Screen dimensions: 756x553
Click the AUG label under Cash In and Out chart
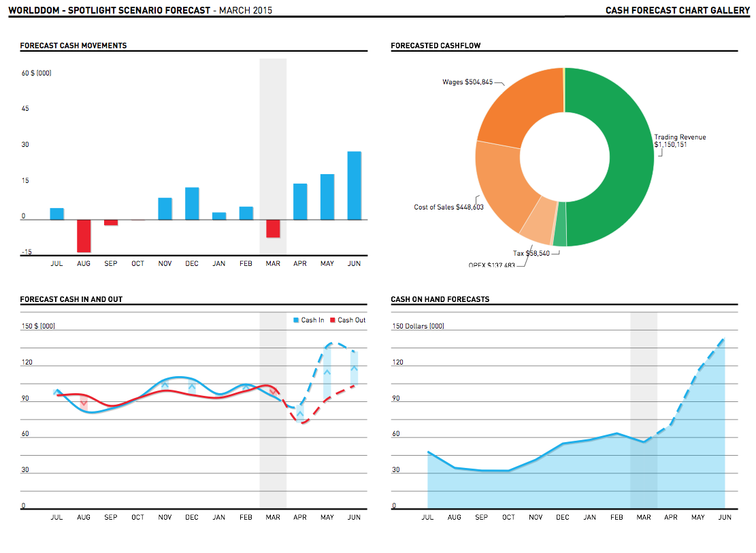coord(84,518)
